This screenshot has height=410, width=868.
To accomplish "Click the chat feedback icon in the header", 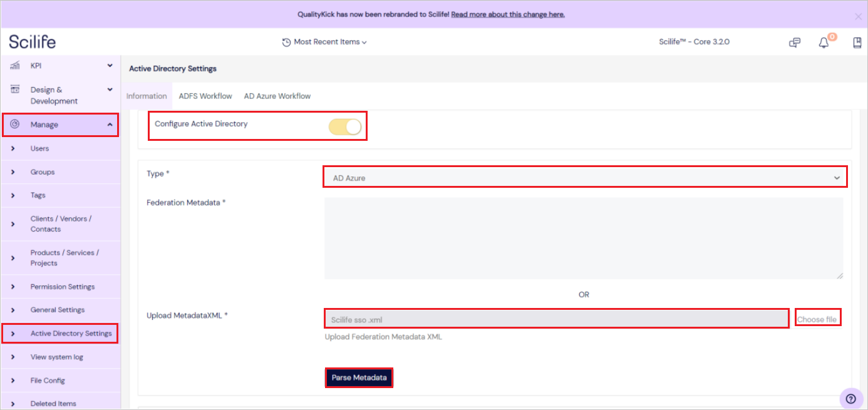I will (794, 42).
